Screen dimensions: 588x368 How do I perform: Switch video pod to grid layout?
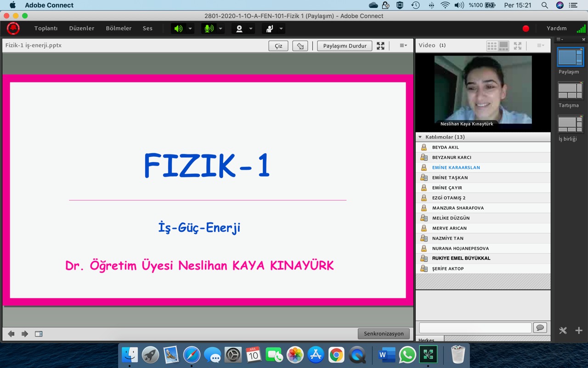(492, 46)
